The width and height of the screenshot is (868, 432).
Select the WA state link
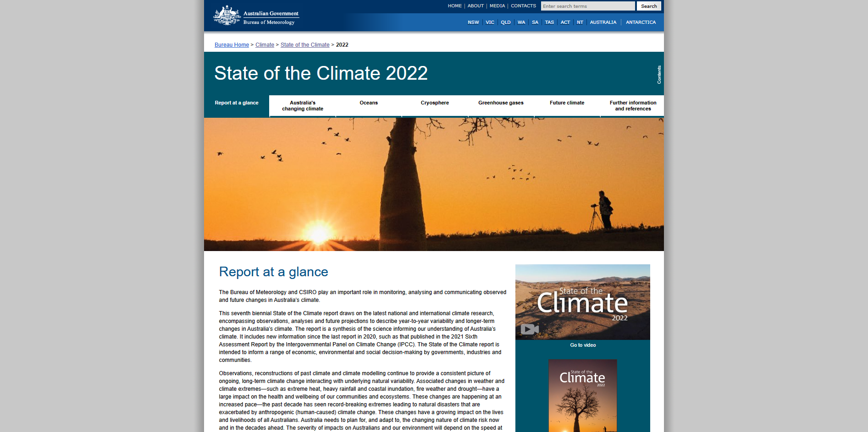pos(521,22)
